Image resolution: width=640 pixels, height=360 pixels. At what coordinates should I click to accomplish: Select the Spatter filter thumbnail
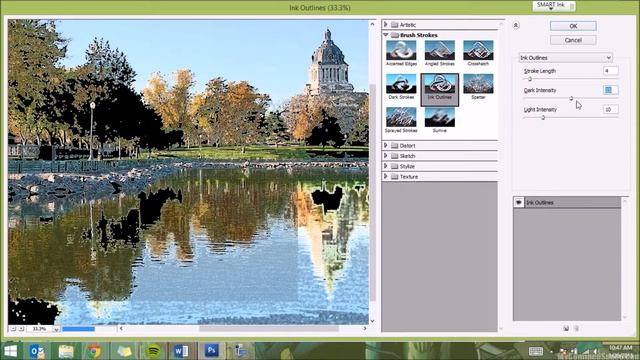point(478,84)
